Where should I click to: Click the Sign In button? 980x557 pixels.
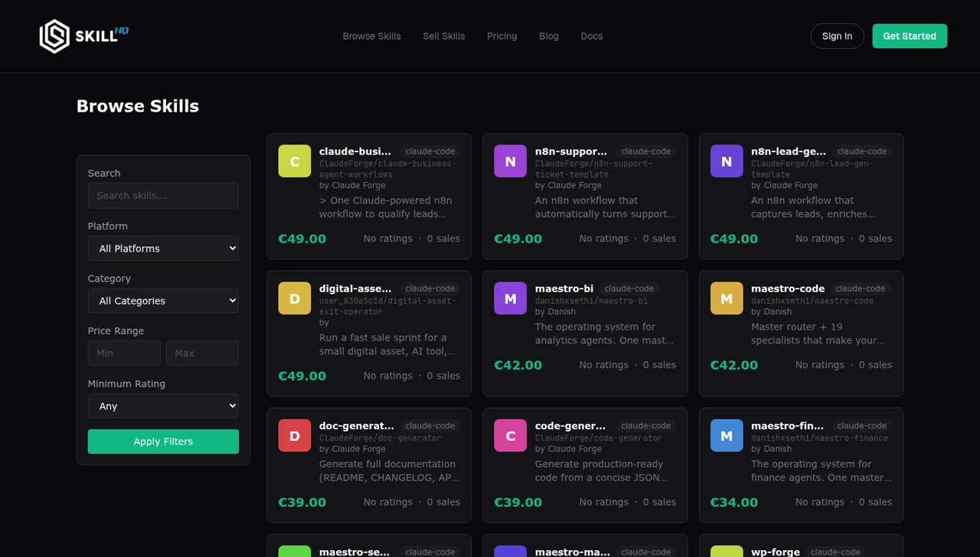point(837,36)
